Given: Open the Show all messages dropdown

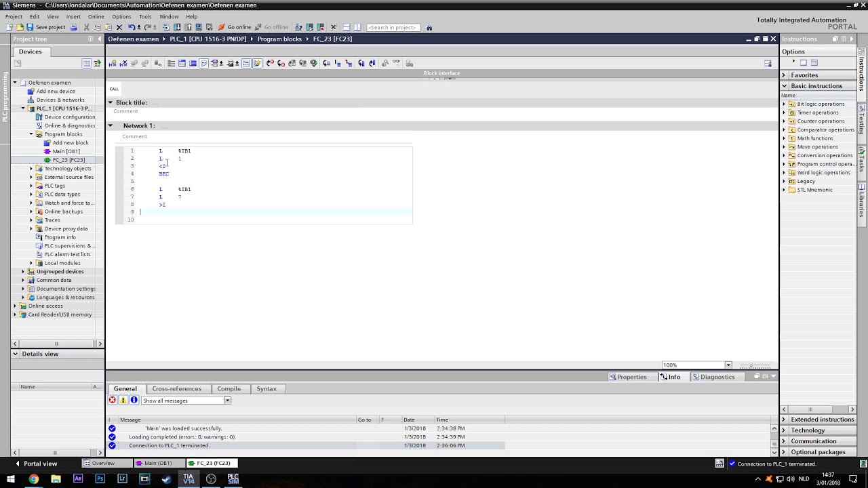Looking at the screenshot, I should pyautogui.click(x=227, y=401).
